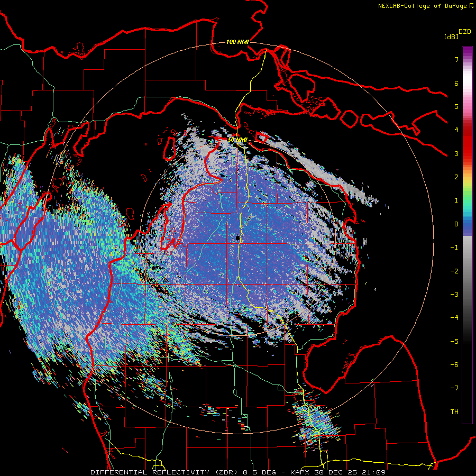Screen dimensions: 476x476
Task: Click the "0.5 DEG" elevation angle text
Action: 259,472
